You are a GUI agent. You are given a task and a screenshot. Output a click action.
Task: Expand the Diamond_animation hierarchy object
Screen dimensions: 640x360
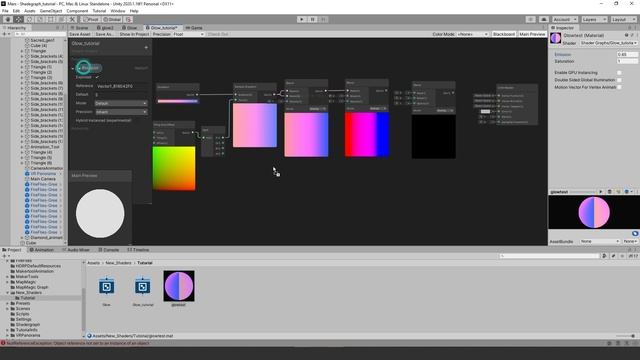(x=22, y=238)
